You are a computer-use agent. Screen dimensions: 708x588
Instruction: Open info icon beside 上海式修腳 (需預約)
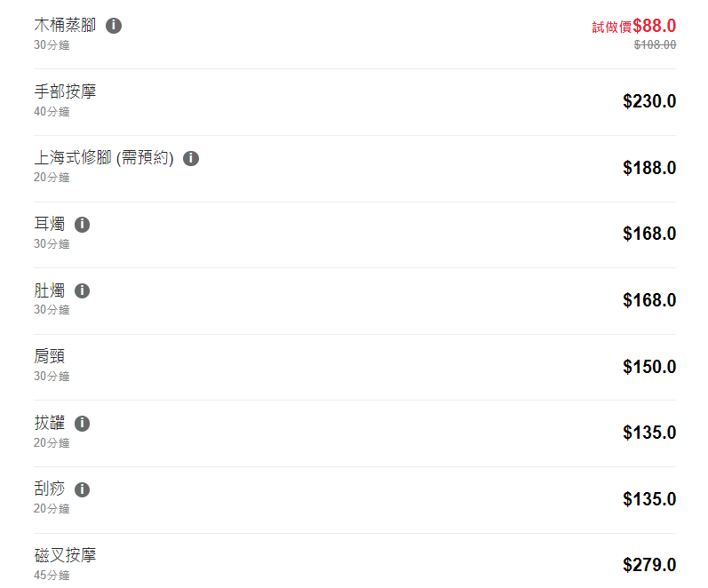(191, 159)
